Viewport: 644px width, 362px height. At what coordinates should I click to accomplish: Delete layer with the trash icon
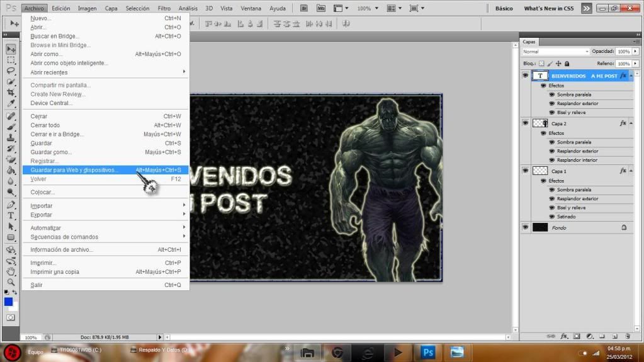click(628, 336)
